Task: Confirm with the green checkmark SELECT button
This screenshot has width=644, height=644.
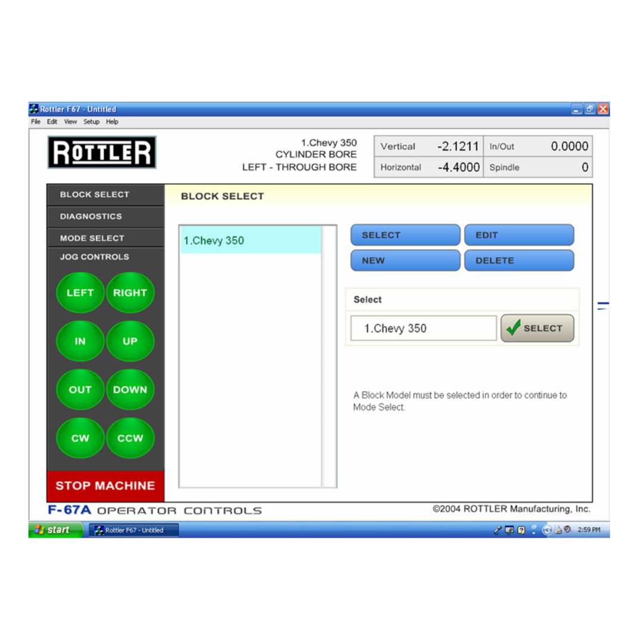Action: (x=537, y=328)
